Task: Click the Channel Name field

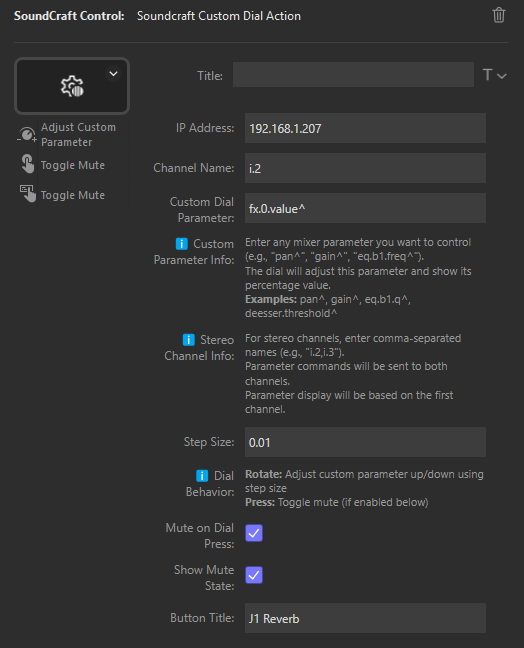Action: (365, 168)
